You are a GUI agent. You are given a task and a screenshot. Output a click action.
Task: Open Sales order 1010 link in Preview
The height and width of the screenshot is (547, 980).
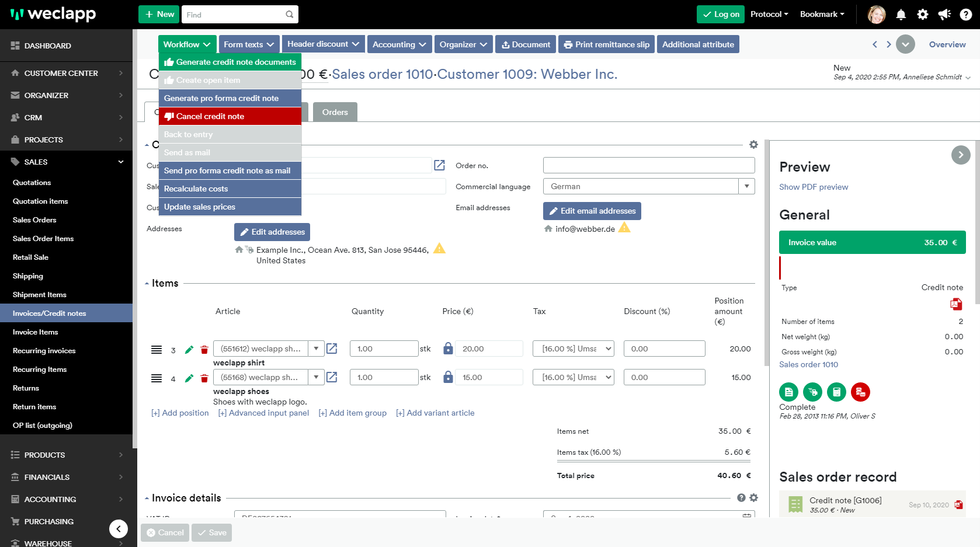click(x=808, y=364)
